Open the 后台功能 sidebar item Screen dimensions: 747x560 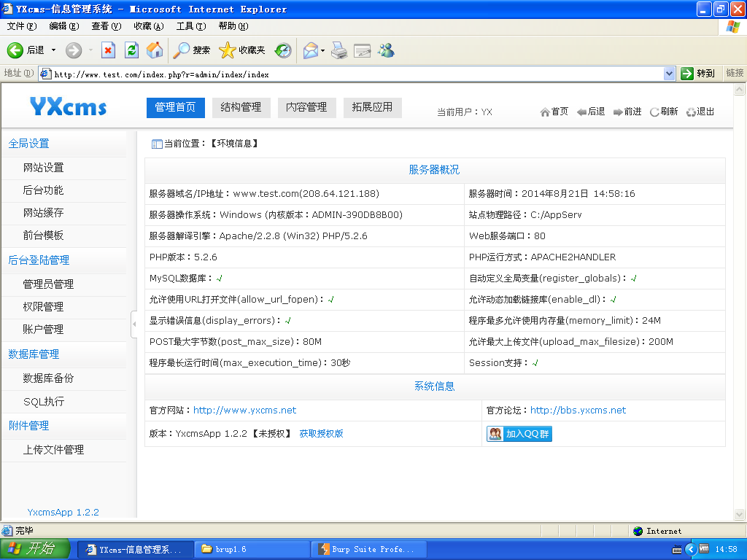click(x=43, y=190)
